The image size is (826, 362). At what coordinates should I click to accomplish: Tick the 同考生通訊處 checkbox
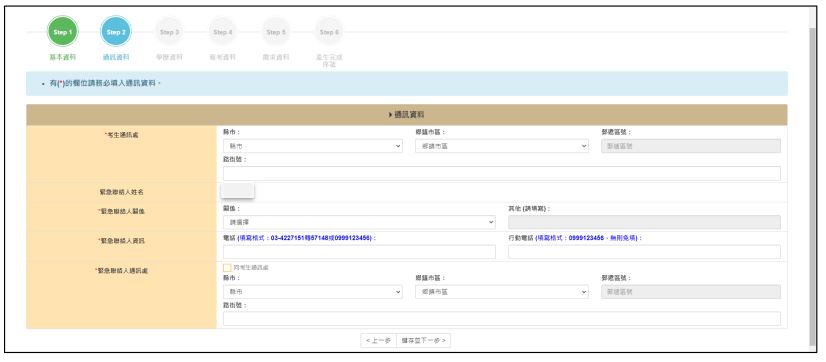pos(227,268)
